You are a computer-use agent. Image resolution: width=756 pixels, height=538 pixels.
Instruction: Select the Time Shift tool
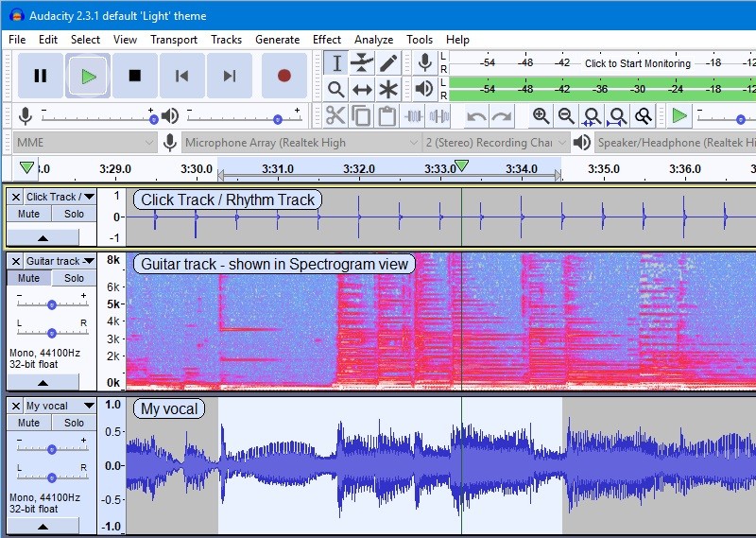pos(362,89)
